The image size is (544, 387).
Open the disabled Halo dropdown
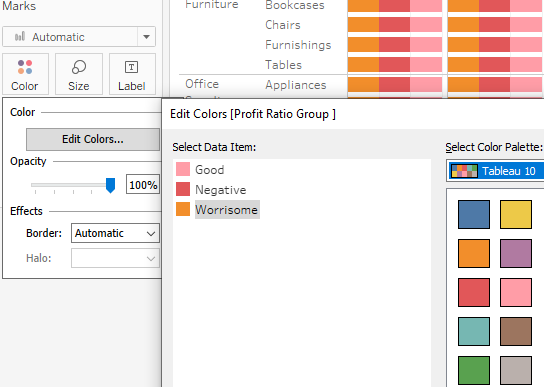[x=115, y=258]
